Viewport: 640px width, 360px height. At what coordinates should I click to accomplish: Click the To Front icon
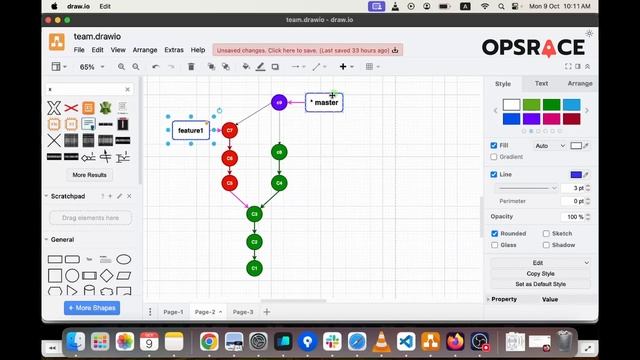tap(211, 67)
